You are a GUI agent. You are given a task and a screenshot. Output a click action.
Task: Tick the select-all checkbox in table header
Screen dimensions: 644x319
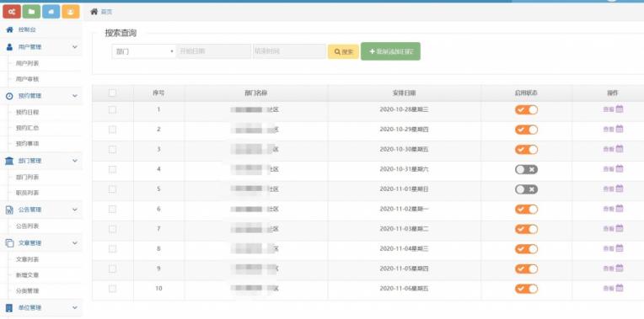click(112, 93)
